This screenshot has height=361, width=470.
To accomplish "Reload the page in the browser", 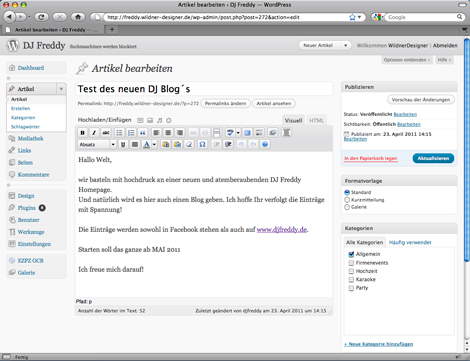I will click(41, 17).
